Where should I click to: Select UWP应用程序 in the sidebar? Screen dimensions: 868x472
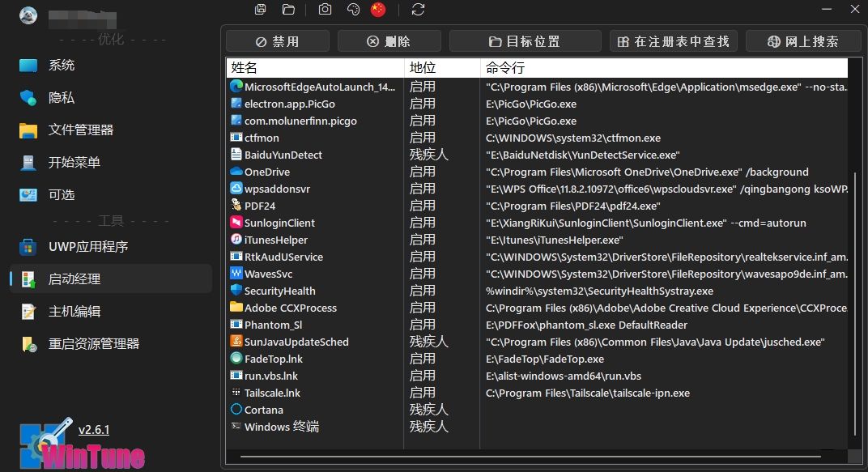click(x=88, y=246)
